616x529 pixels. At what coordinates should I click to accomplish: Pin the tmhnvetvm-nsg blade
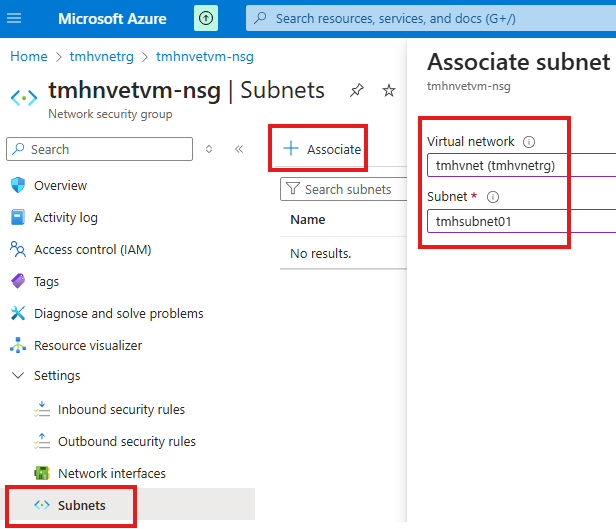coord(357,90)
